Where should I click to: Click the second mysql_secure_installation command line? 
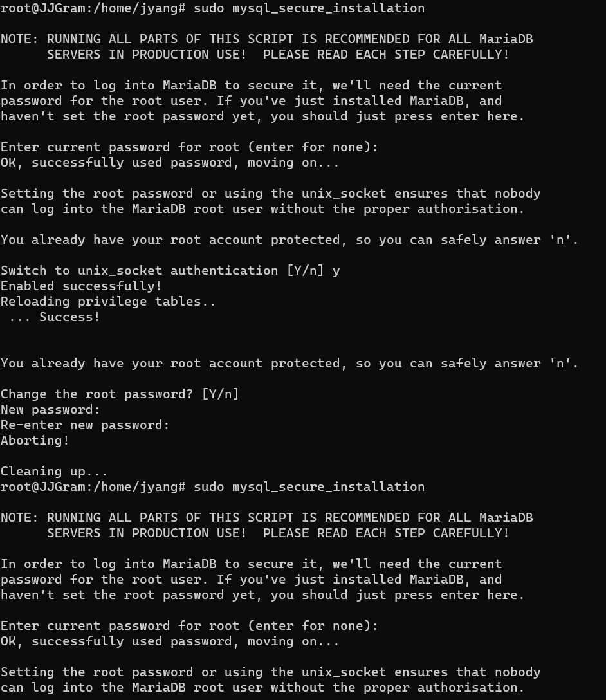point(212,486)
